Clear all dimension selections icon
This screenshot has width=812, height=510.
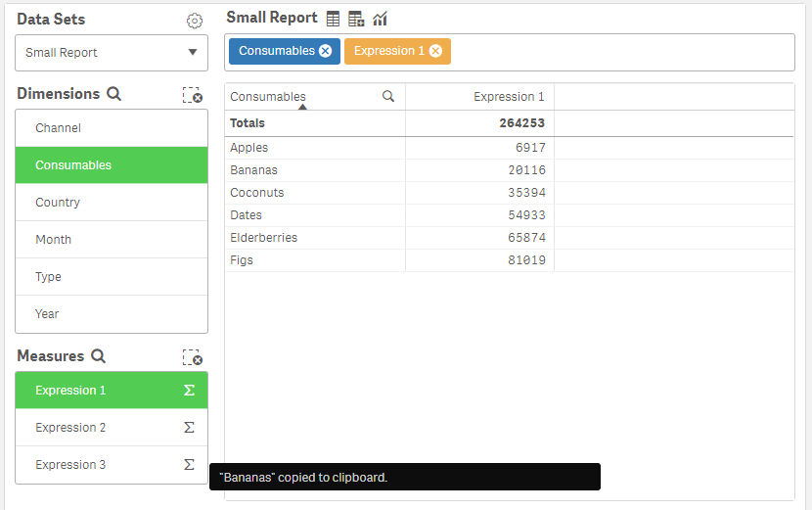(192, 95)
